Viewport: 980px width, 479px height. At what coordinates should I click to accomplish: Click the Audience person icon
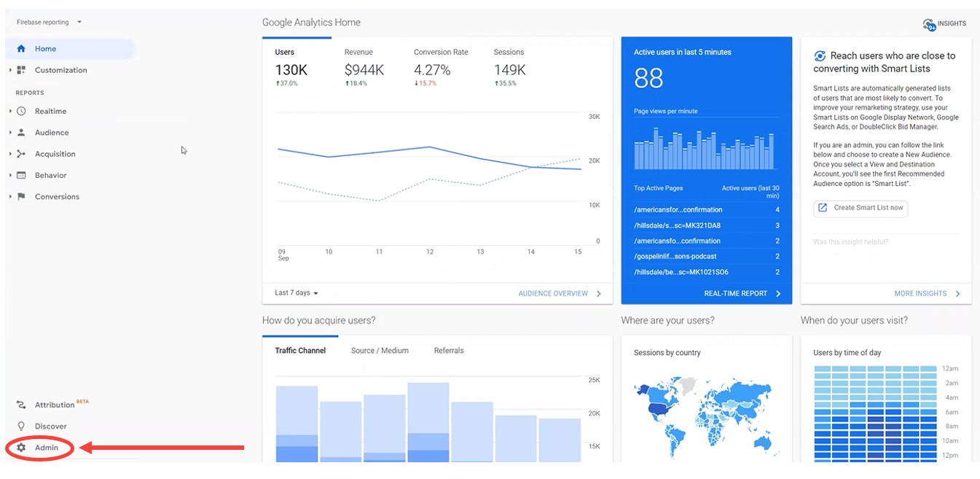(x=21, y=133)
